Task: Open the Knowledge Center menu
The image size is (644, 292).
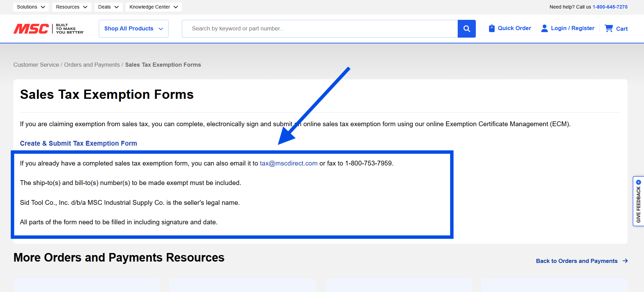Action: pos(154,7)
